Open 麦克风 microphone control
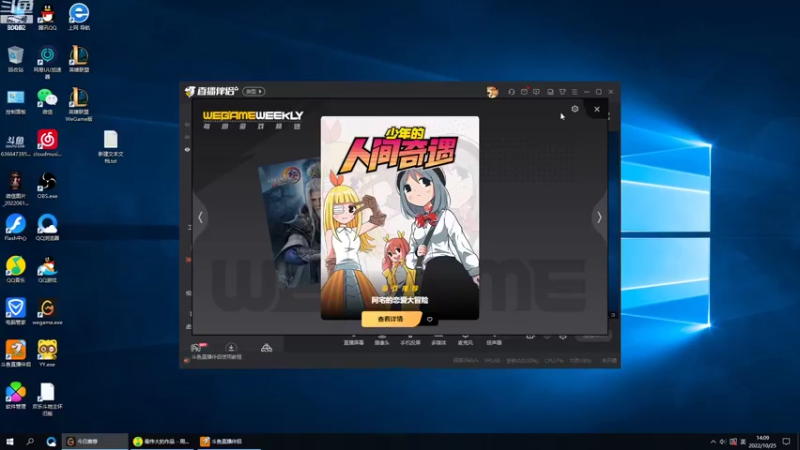800x450 pixels. click(x=465, y=340)
